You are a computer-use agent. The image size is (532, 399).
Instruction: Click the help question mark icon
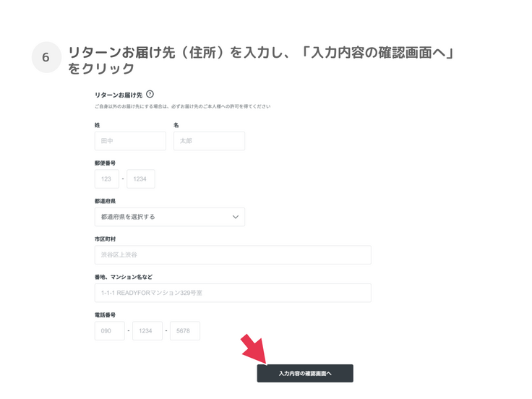(x=150, y=94)
